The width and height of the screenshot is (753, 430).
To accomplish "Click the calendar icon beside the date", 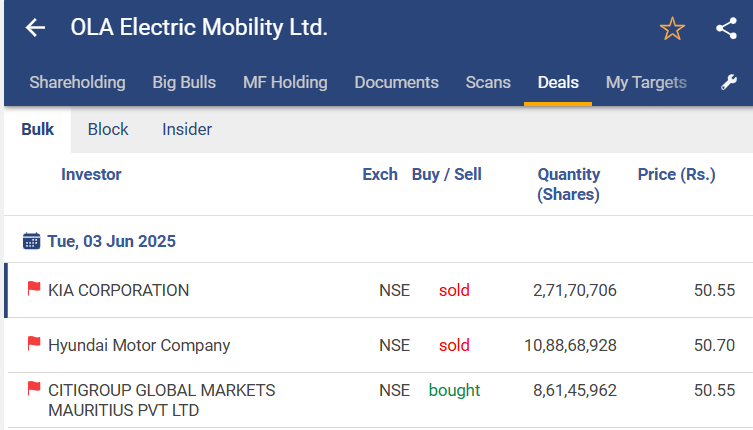I will point(31,241).
